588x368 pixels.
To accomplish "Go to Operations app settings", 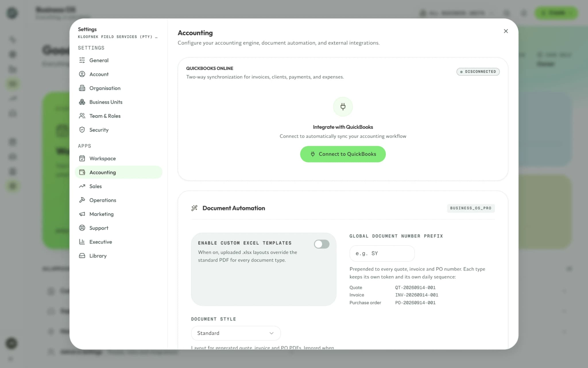I will 118,200.
